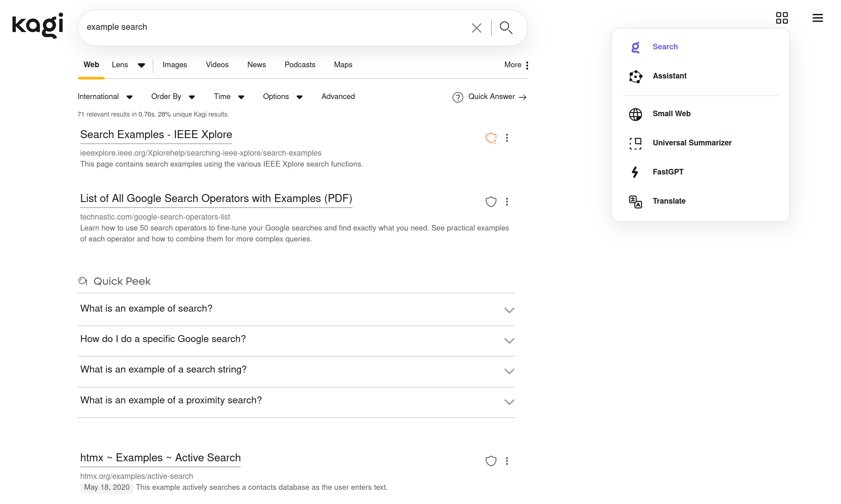Select FastGPT lightning icon in apps panel
841x504 pixels.
(635, 172)
